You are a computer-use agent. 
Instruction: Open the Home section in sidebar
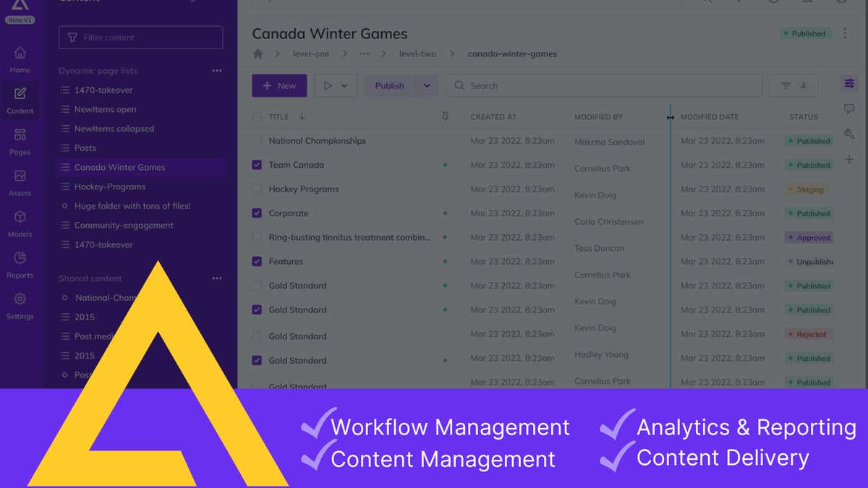tap(20, 59)
